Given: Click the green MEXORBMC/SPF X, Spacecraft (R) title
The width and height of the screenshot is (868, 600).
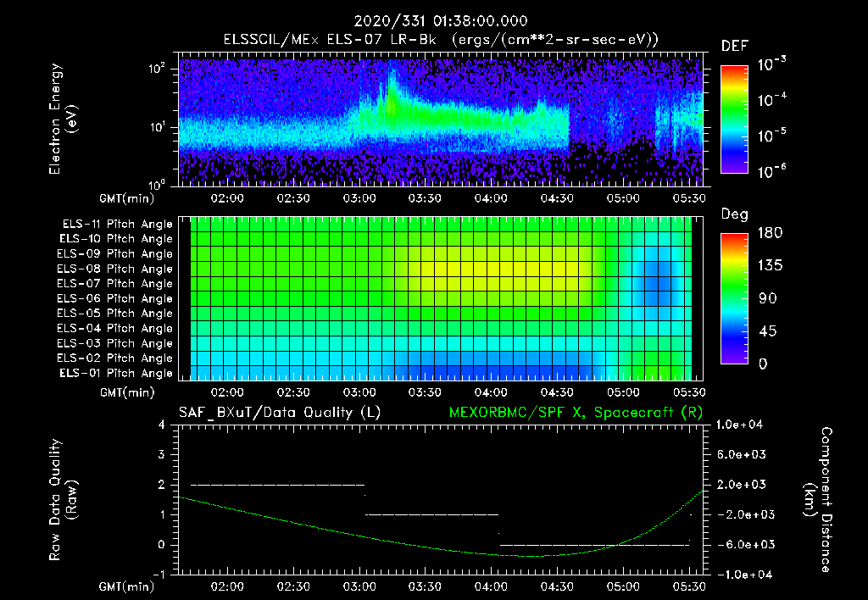Looking at the screenshot, I should click(576, 413).
